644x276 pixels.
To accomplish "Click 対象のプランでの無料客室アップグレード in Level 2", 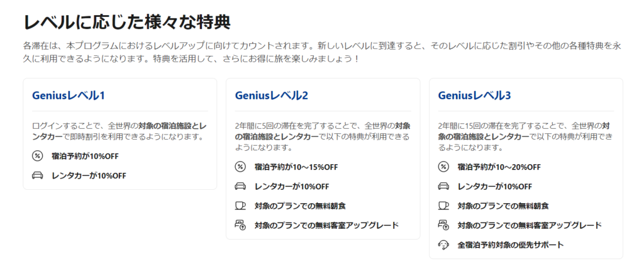I will (x=326, y=224).
